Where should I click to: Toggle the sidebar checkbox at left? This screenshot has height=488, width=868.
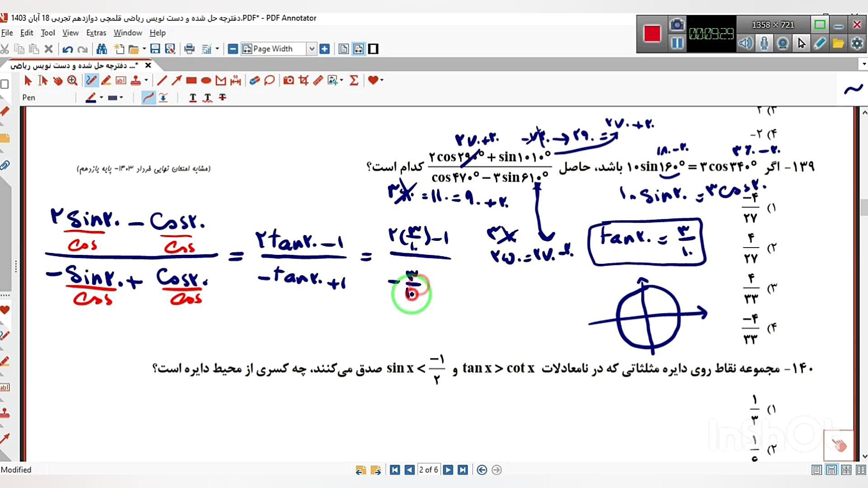pos(5,84)
